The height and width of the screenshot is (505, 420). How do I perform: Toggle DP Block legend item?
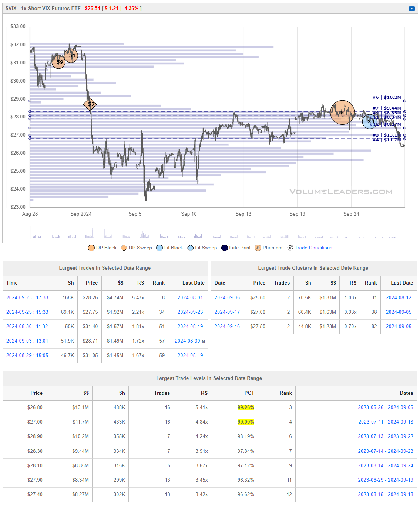tap(102, 248)
